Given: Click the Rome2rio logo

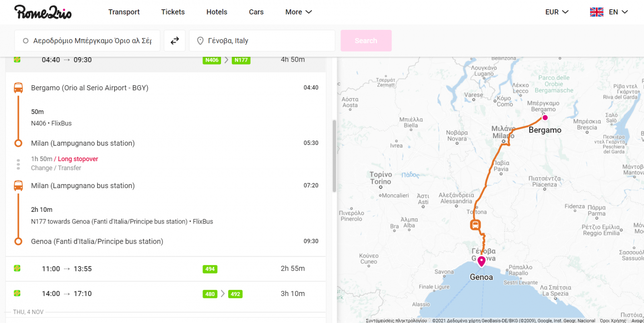Looking at the screenshot, I should 43,12.
